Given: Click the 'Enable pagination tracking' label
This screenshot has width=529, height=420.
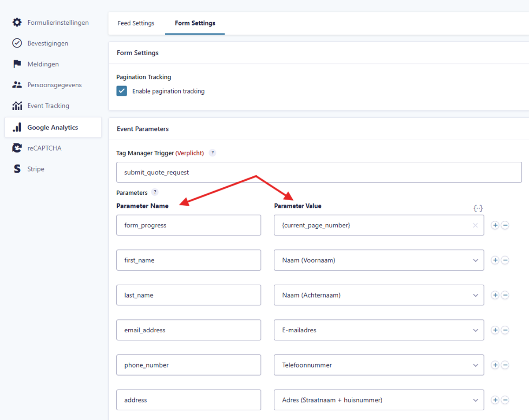Looking at the screenshot, I should (168, 91).
